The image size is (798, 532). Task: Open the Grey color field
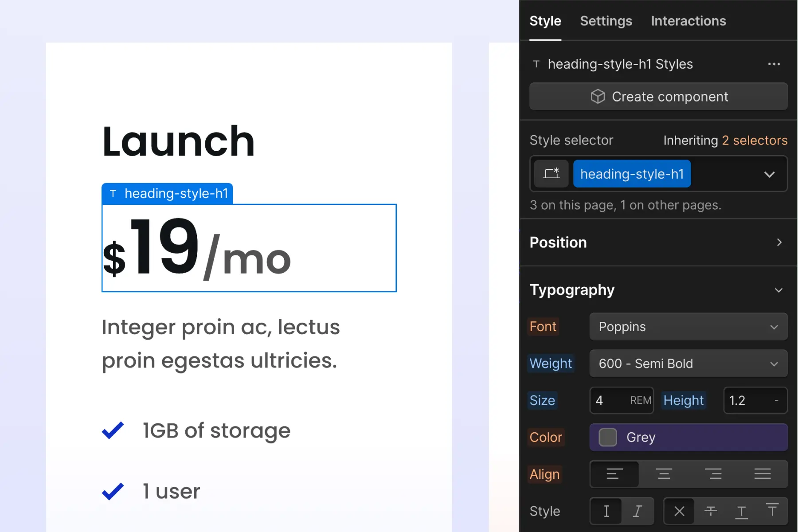pos(688,437)
